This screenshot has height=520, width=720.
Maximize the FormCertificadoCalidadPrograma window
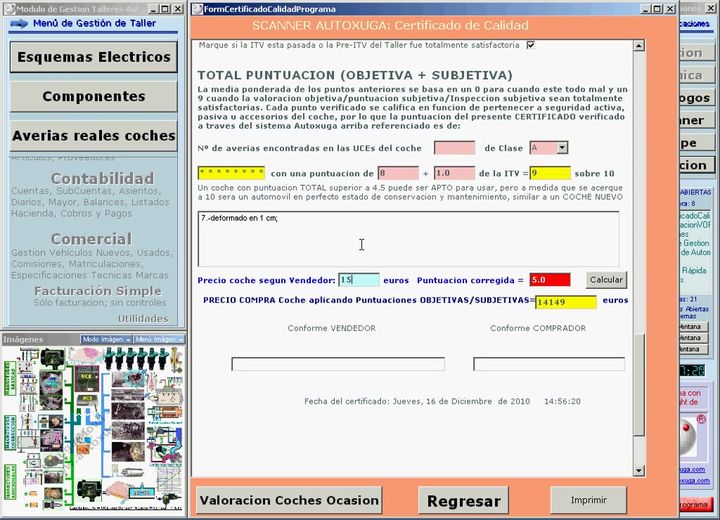click(x=658, y=9)
